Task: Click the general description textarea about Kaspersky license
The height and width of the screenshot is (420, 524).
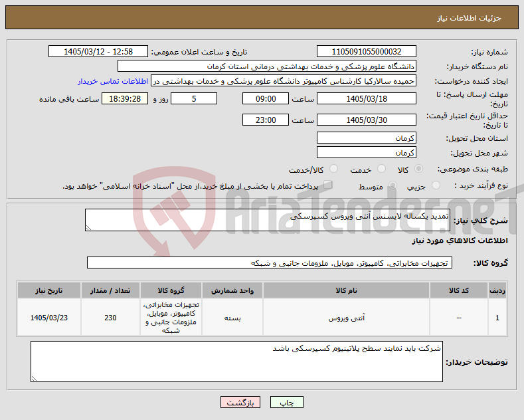Action: coord(268,220)
